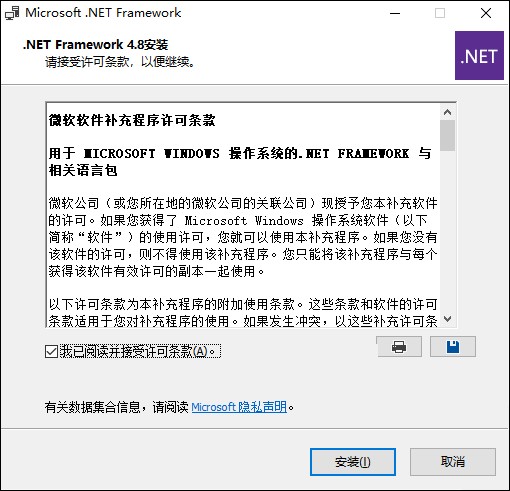Click the installer icon in title bar
Viewport: 510px width, 491px height.
pos(12,13)
